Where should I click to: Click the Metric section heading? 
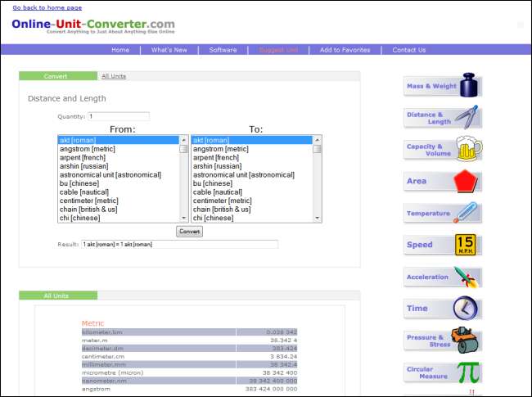[92, 323]
